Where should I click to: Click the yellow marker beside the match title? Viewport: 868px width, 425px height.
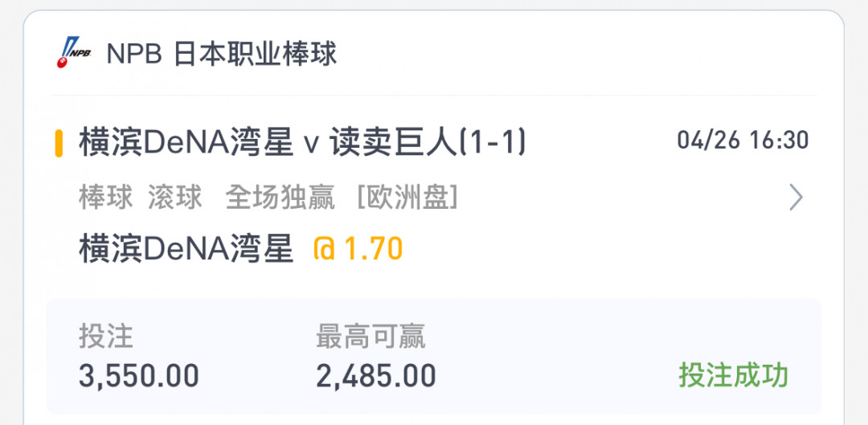pyautogui.click(x=59, y=144)
